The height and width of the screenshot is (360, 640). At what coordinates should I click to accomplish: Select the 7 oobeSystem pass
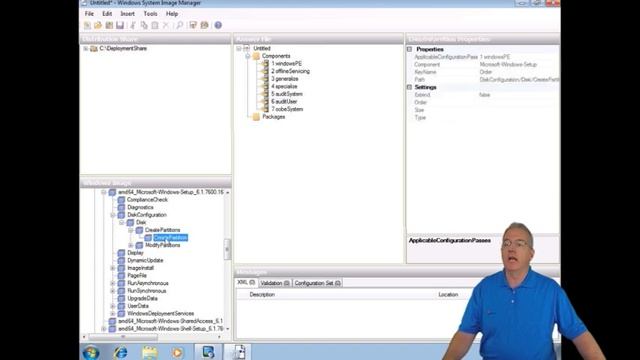[287, 109]
